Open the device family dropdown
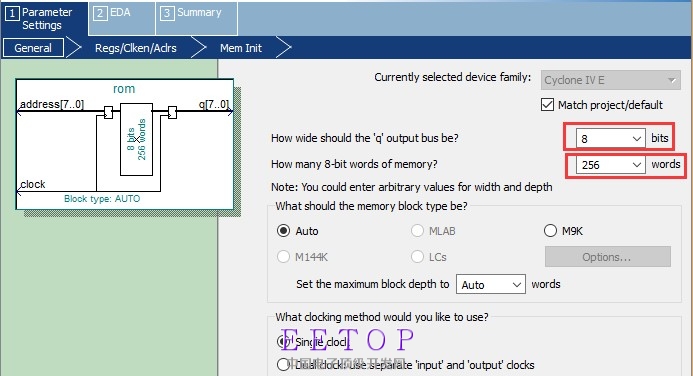Screen dimensions: 693x376 (x=610, y=80)
